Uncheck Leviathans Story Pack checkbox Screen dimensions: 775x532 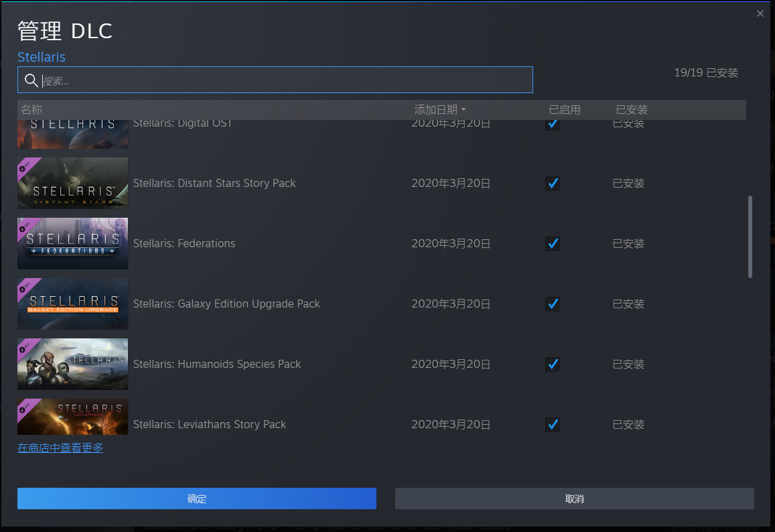click(553, 425)
